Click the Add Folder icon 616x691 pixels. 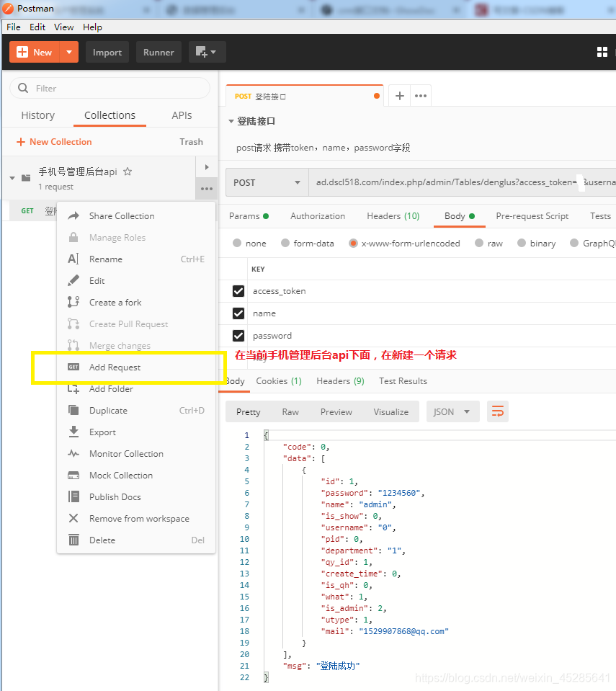click(x=73, y=388)
